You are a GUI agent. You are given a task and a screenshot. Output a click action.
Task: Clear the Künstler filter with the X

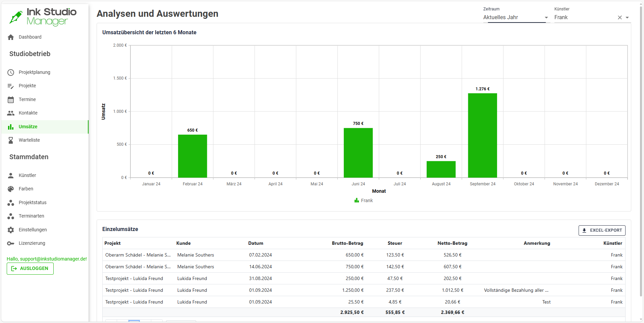(x=620, y=17)
